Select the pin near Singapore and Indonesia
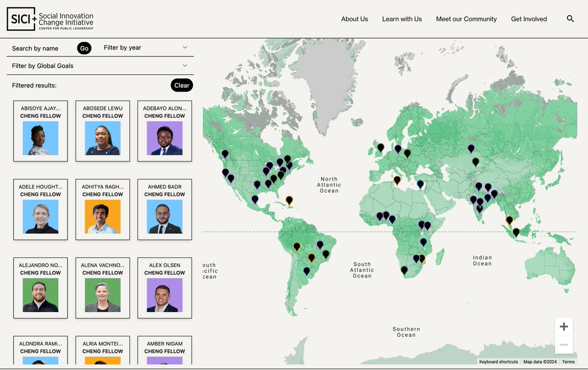Image resolution: width=588 pixels, height=370 pixels. click(516, 232)
